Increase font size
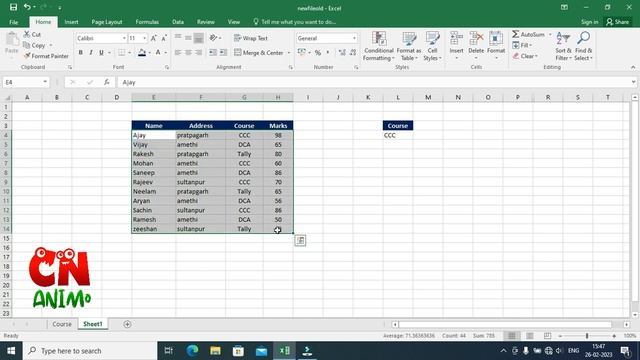 (x=153, y=38)
